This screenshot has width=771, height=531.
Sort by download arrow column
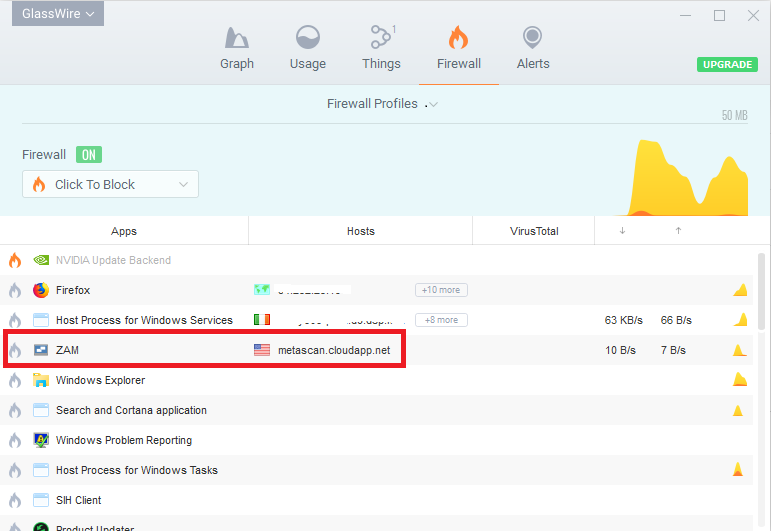tap(623, 231)
